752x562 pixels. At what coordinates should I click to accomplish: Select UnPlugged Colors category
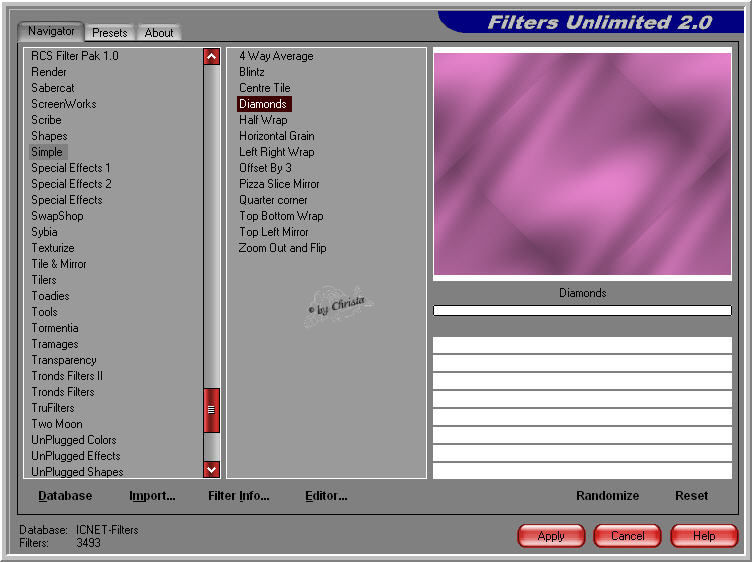tap(74, 440)
